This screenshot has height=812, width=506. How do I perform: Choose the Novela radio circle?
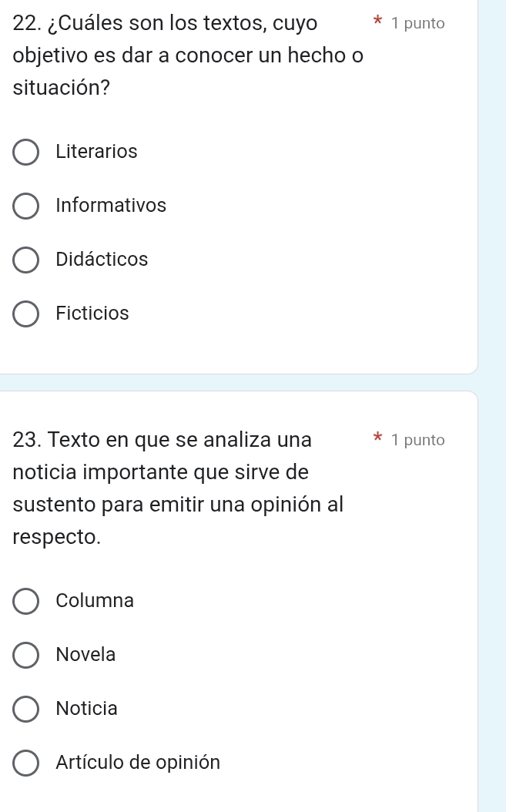click(x=26, y=655)
